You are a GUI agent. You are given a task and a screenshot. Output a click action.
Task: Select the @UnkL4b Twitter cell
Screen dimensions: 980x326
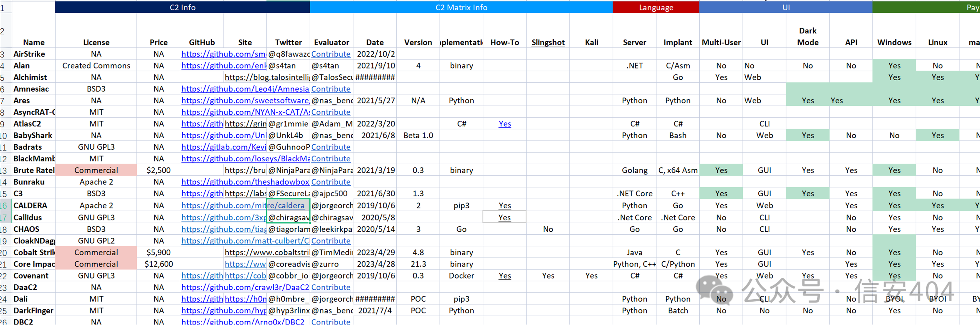coord(288,136)
